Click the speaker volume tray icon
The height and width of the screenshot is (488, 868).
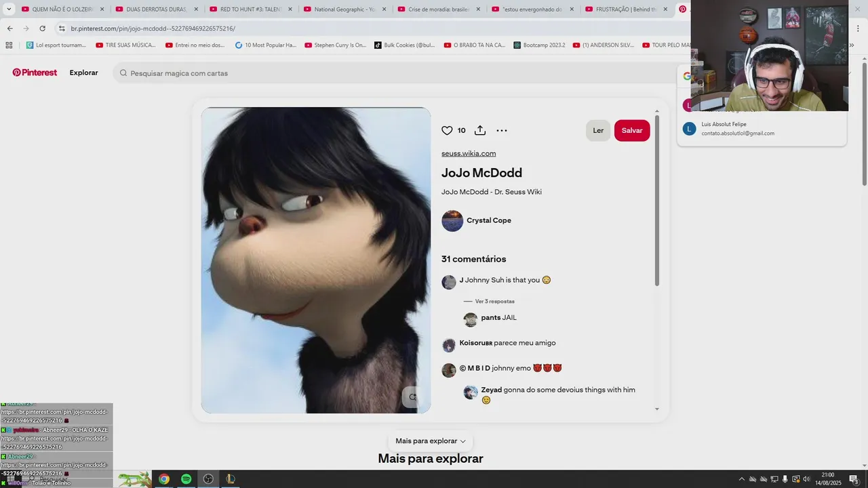(807, 479)
